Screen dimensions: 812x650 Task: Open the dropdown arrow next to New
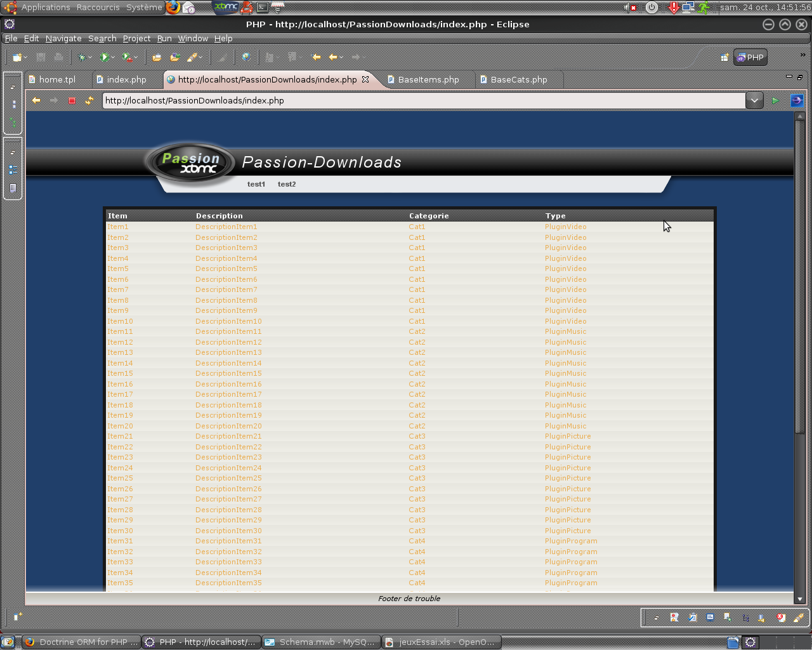(25, 58)
